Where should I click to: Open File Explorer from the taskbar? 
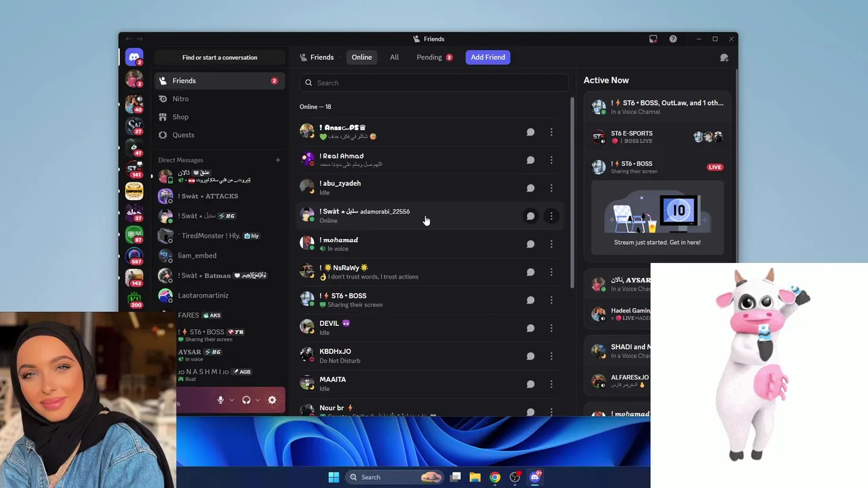point(475,477)
